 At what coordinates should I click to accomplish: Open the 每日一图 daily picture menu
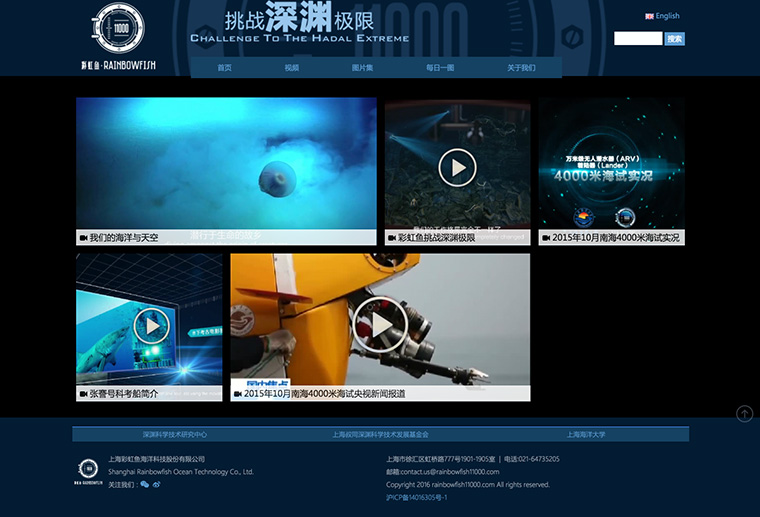(x=440, y=68)
